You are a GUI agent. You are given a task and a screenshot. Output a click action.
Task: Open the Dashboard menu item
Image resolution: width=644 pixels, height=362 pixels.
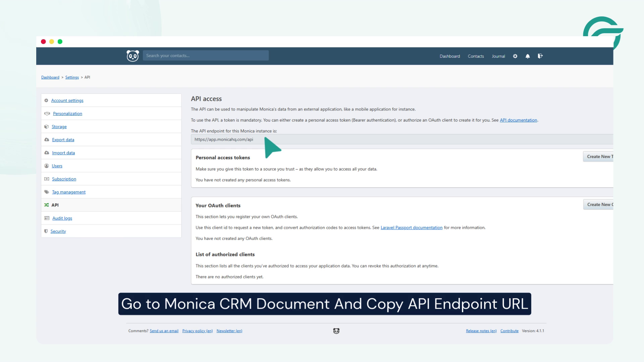tap(450, 56)
